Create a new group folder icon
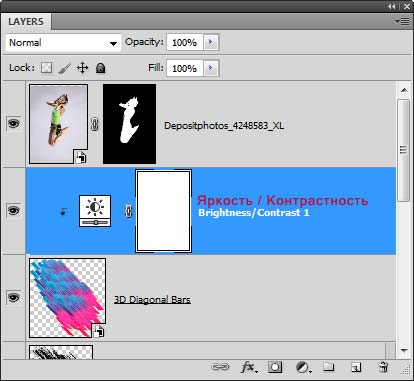Screen dimensions: 414x381 (329, 367)
